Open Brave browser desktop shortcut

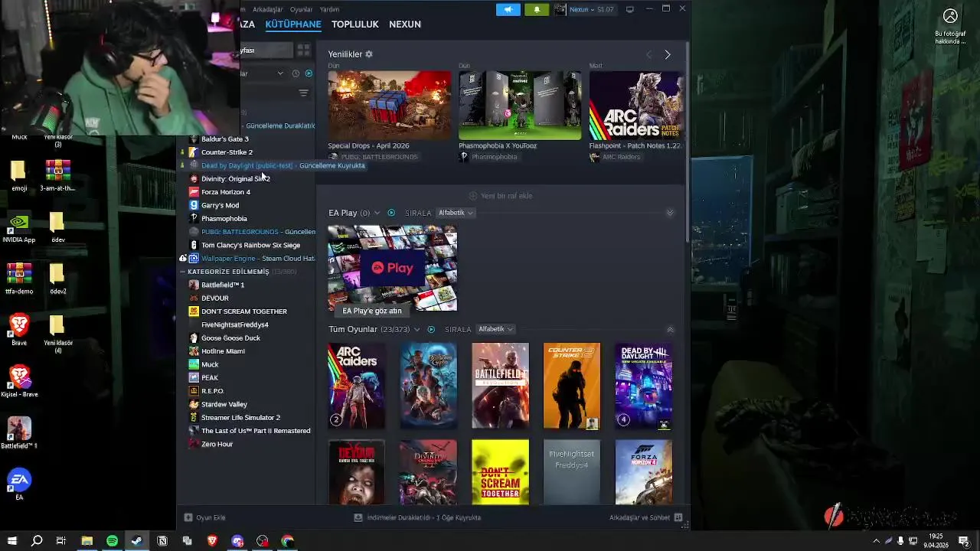tap(19, 329)
